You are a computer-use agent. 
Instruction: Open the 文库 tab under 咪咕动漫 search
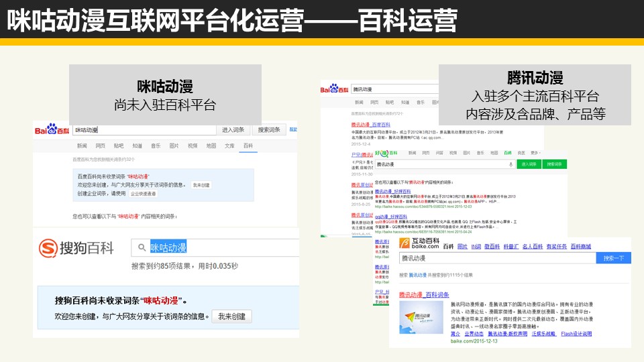229,145
